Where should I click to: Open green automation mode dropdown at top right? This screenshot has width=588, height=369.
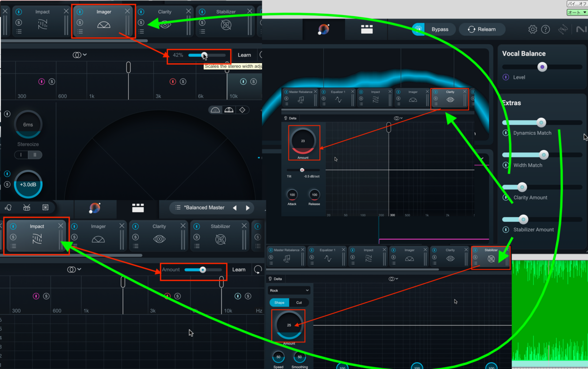[576, 12]
